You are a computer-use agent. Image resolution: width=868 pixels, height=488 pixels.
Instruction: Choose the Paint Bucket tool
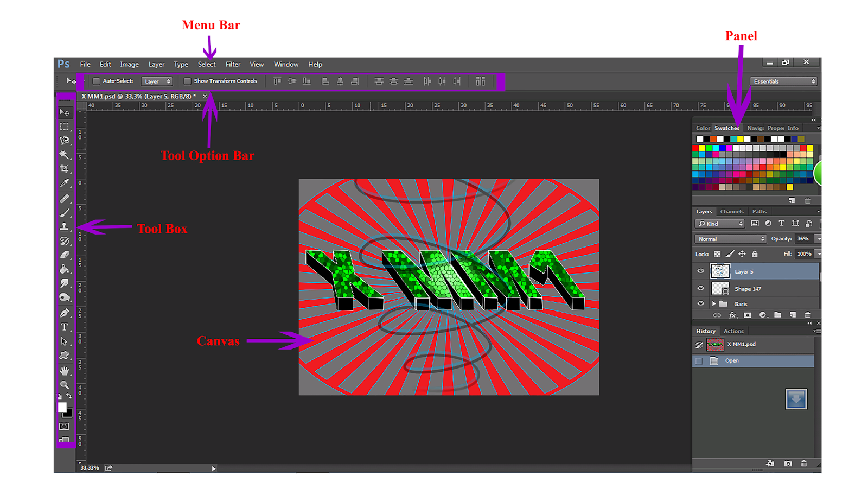pos(65,269)
